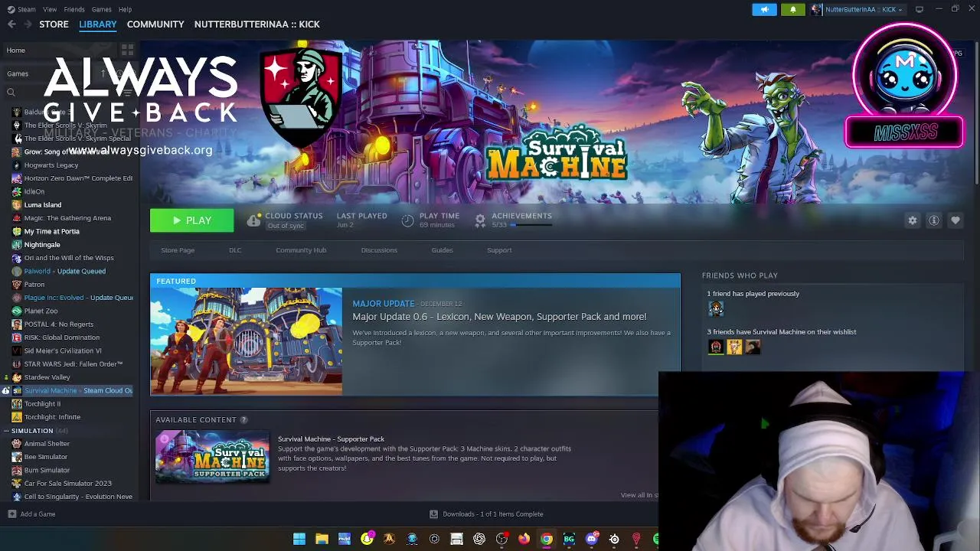The image size is (980, 551).
Task: Open the NutterButterInAA account dropdown
Action: (857, 9)
